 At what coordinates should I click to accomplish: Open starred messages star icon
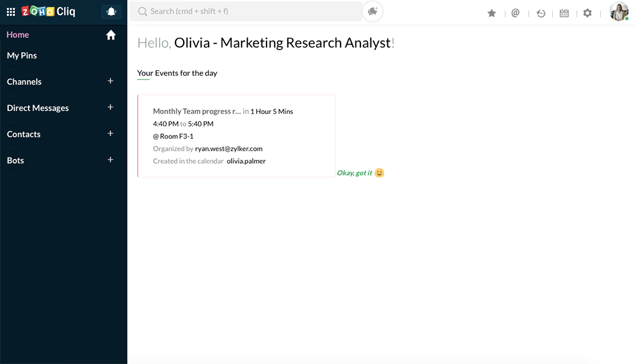tap(492, 13)
